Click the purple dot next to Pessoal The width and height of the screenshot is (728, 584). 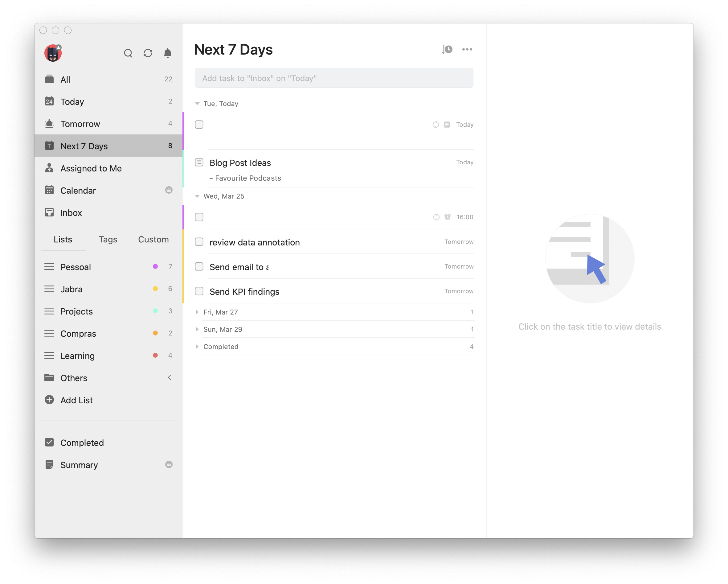(155, 266)
